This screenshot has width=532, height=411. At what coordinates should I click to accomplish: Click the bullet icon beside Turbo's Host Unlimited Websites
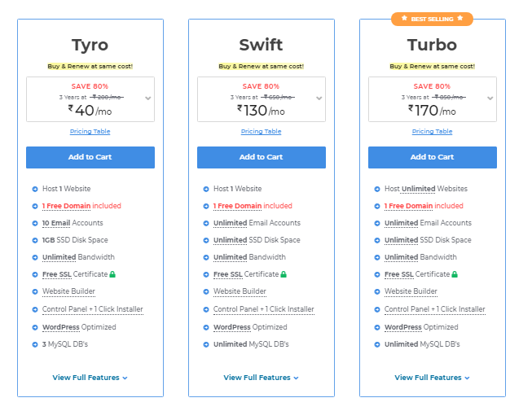pos(377,189)
